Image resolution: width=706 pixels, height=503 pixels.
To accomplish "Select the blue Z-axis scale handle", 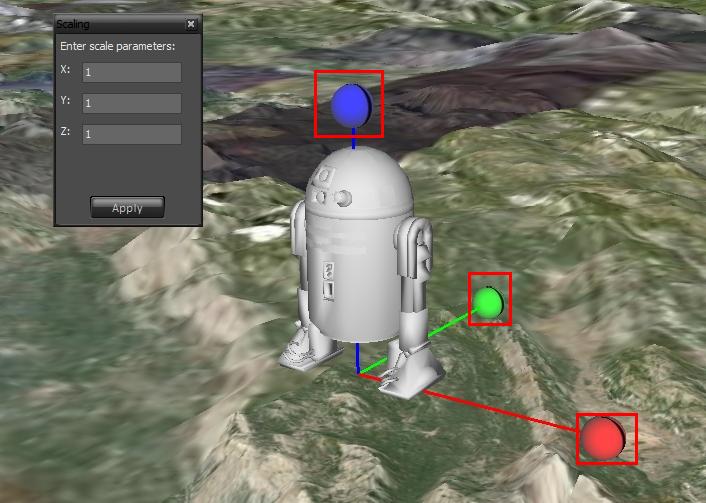I will tap(351, 105).
